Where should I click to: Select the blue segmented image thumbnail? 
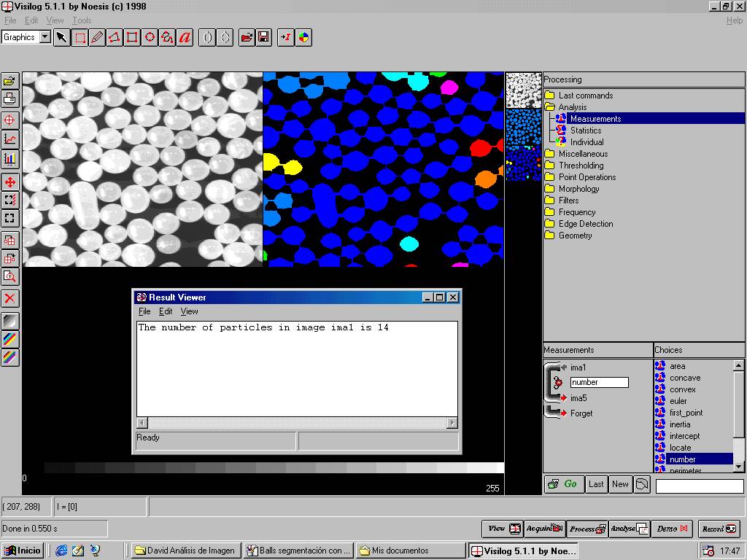pyautogui.click(x=523, y=127)
